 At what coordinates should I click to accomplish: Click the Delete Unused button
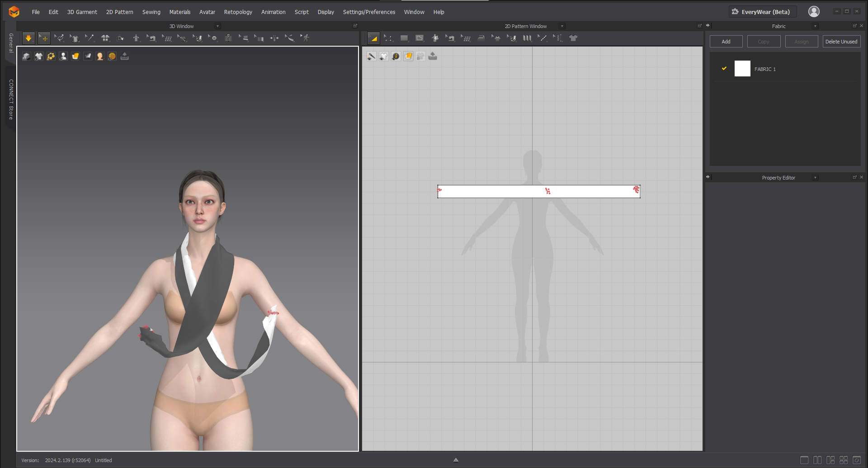pyautogui.click(x=841, y=42)
